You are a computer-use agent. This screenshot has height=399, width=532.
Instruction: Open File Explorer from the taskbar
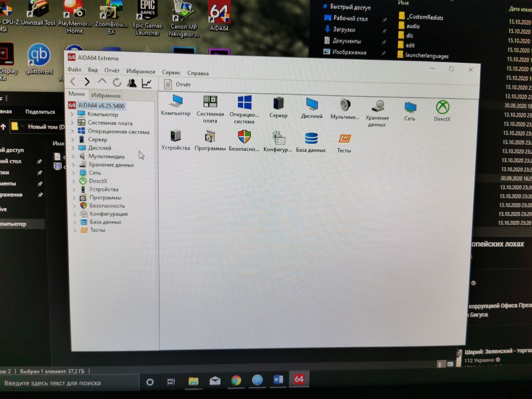point(193,381)
